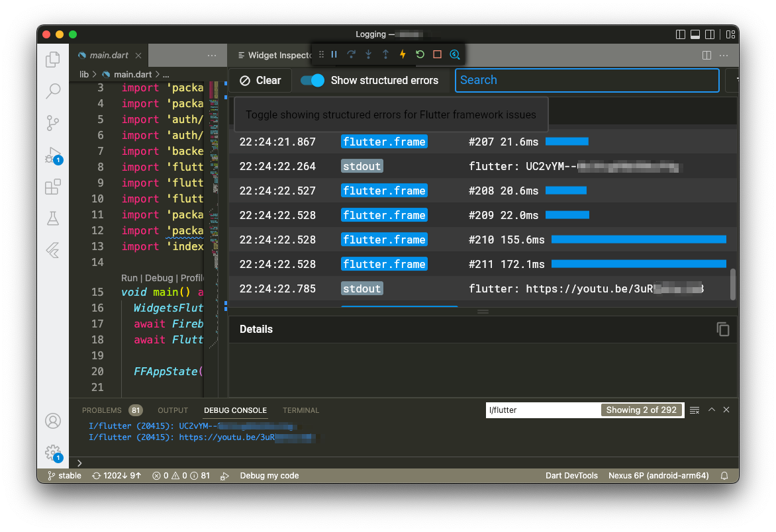Image resolution: width=776 pixels, height=532 pixels.
Task: Toggle Show structured errors switch
Action: point(312,80)
